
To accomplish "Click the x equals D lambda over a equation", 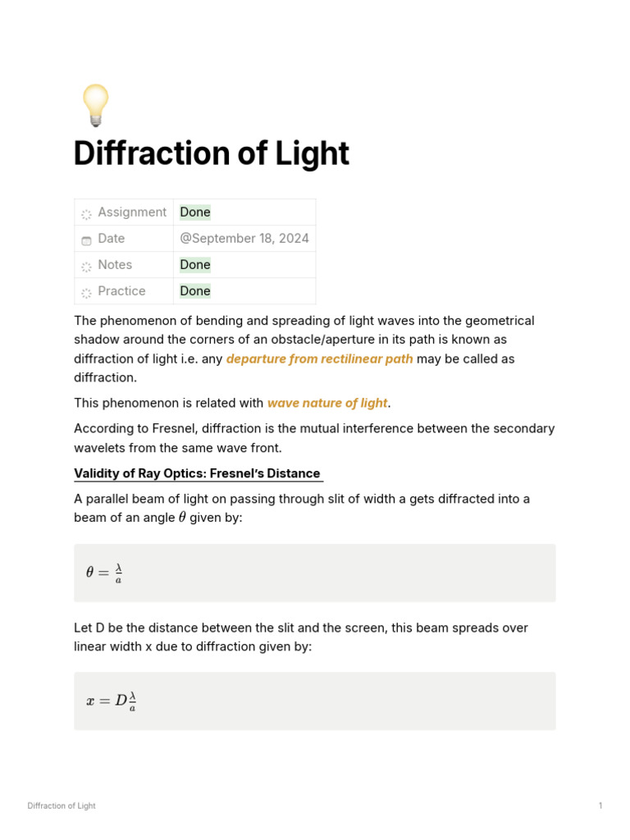I will (x=111, y=701).
